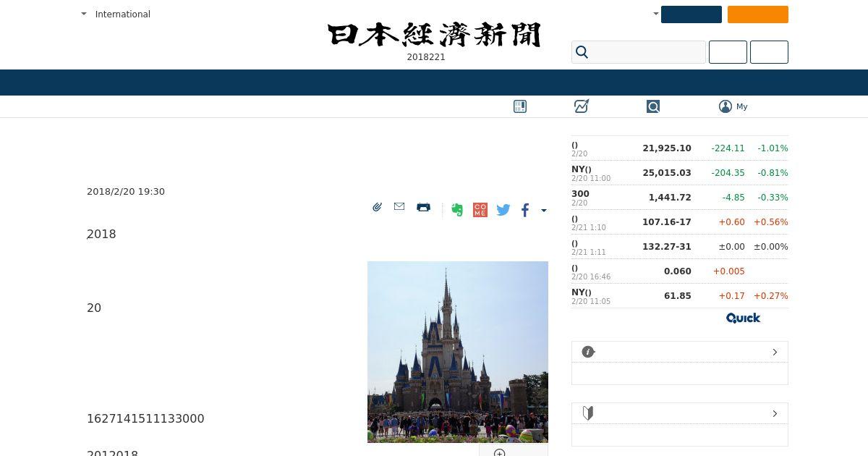Screen dimensions: 868x456
Task: Share via the red COME ME icon
Action: [480, 210]
